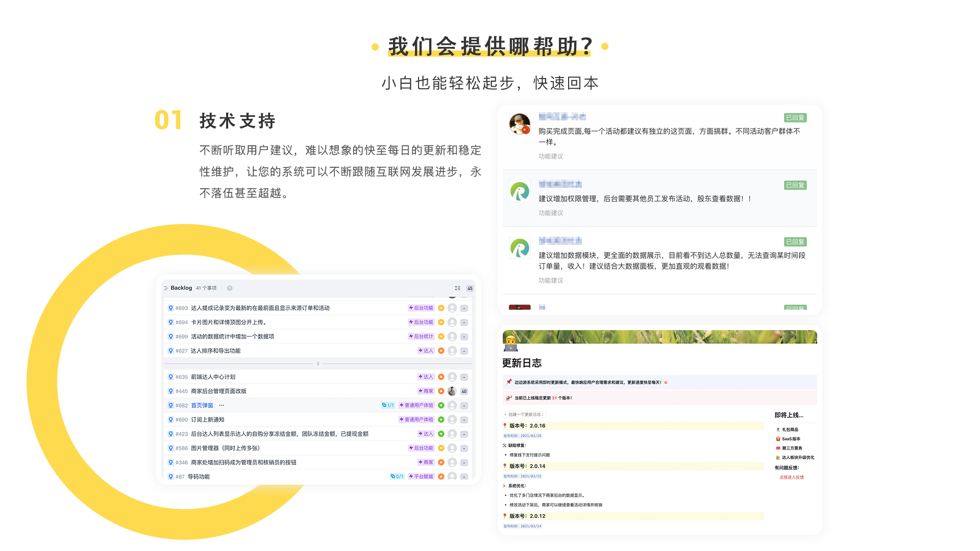980x551 pixels.
Task: Open priority dropdown of issue #682
Action: 441,406
